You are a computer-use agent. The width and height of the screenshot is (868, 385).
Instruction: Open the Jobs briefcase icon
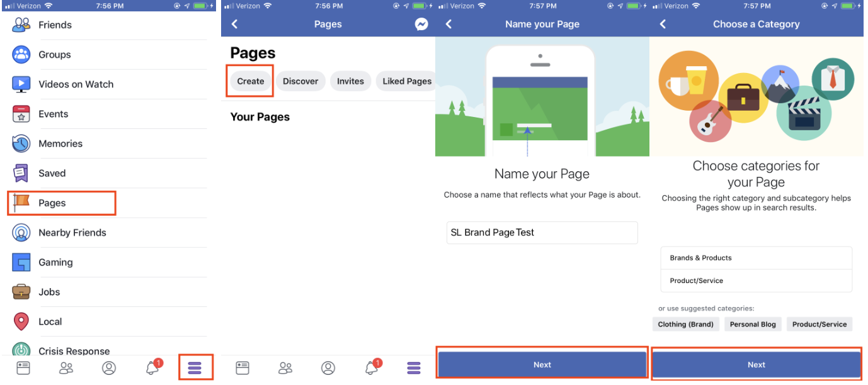(21, 292)
